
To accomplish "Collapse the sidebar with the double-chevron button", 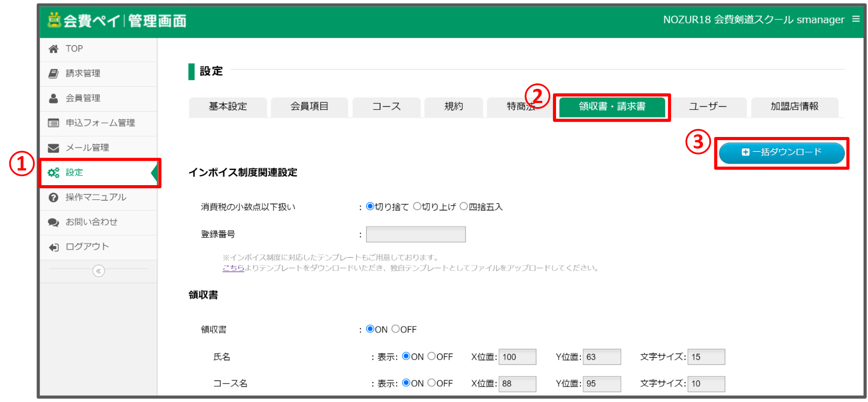I will click(x=99, y=271).
